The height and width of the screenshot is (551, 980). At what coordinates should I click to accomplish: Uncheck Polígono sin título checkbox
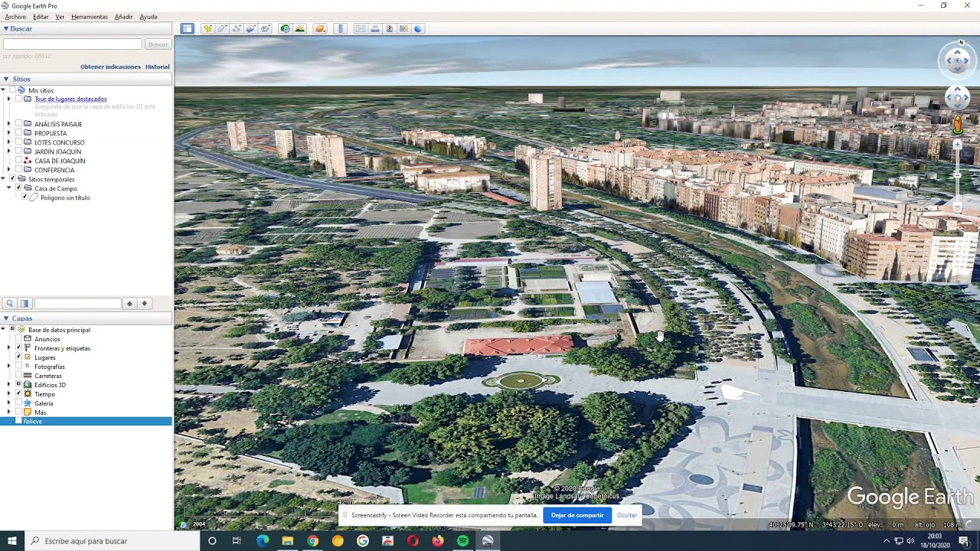pos(24,197)
